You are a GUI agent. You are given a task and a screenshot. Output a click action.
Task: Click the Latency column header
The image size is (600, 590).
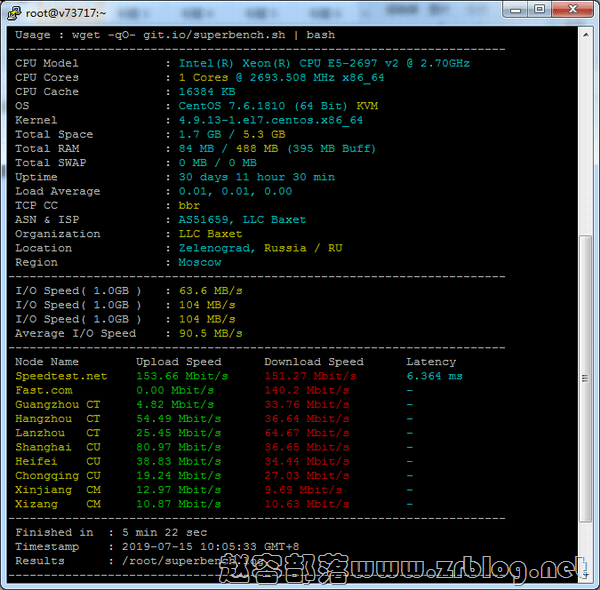pyautogui.click(x=431, y=362)
